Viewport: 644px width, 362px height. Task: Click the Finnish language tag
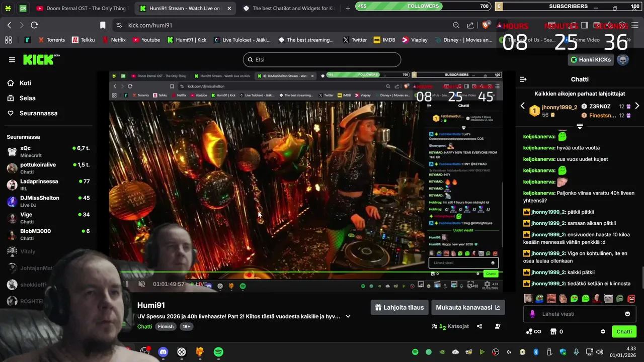click(166, 326)
